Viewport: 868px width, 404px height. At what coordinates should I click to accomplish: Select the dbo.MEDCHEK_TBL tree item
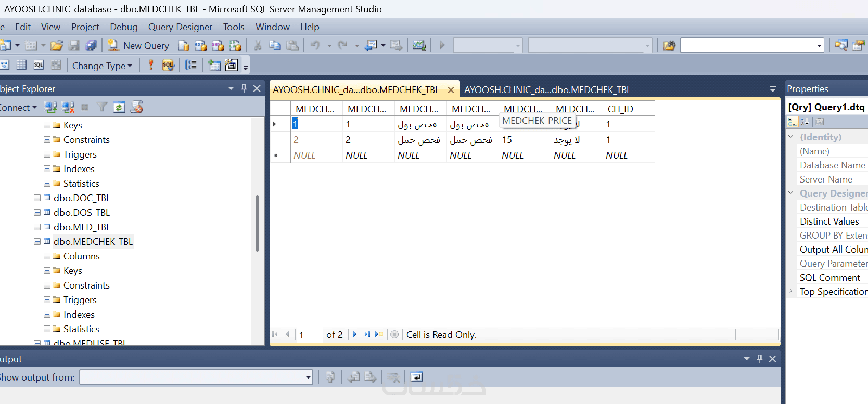coord(93,241)
